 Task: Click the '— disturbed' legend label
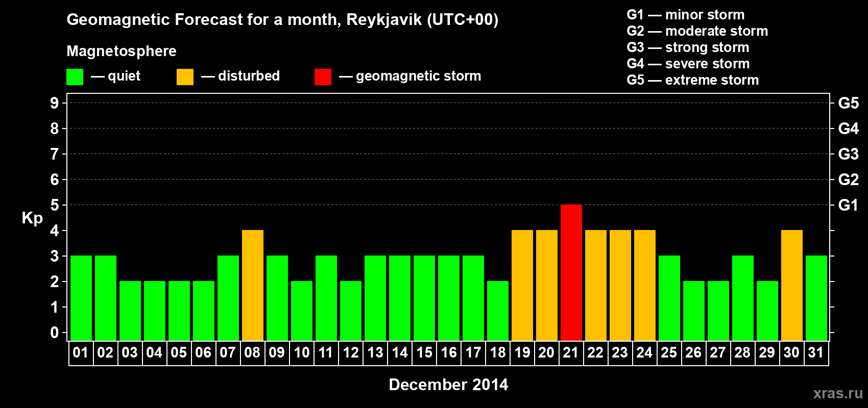(240, 76)
